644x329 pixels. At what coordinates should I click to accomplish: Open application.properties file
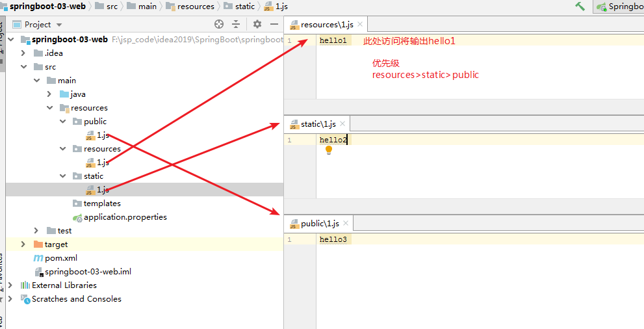click(120, 217)
